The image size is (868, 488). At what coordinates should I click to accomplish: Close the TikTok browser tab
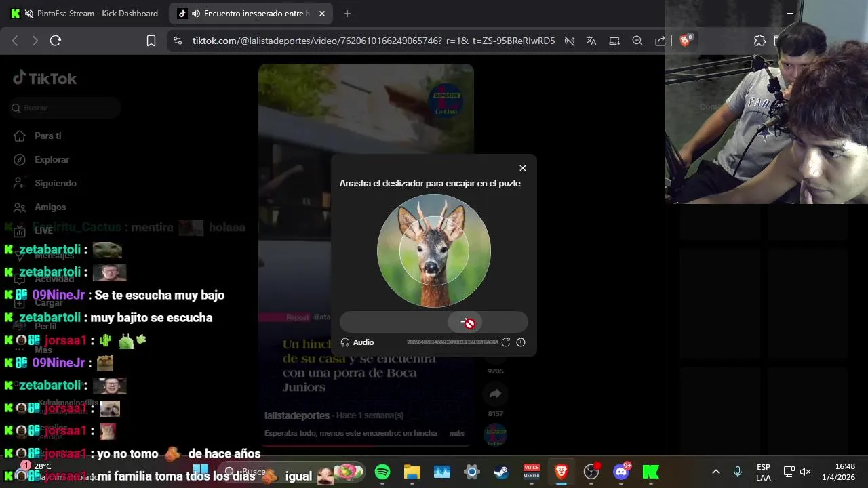point(321,14)
